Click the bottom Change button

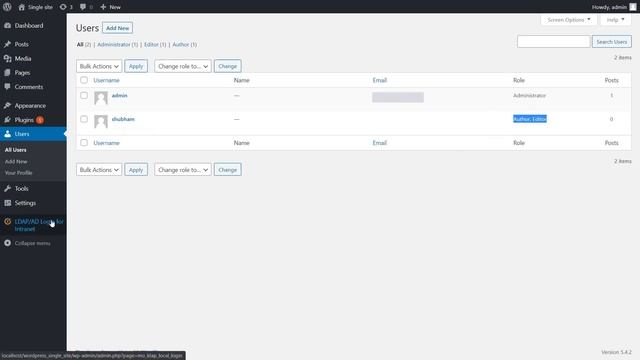coord(227,170)
